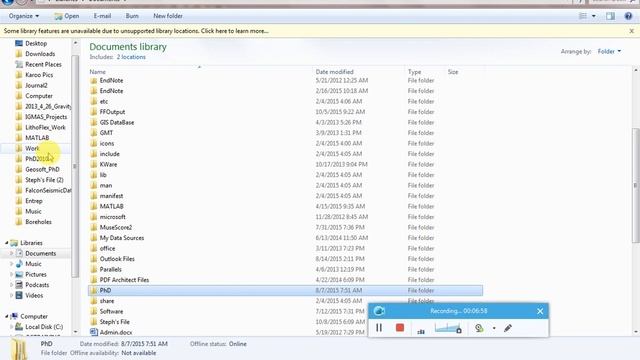This screenshot has width=640, height=360.
Task: Expand the Pictures library node
Action: point(11,275)
